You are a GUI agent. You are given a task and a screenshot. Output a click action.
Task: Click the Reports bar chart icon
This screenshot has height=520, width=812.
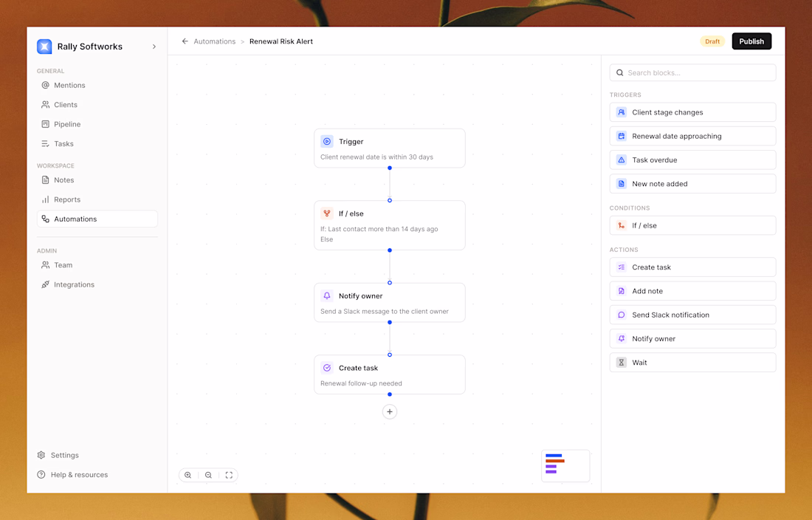coord(46,199)
